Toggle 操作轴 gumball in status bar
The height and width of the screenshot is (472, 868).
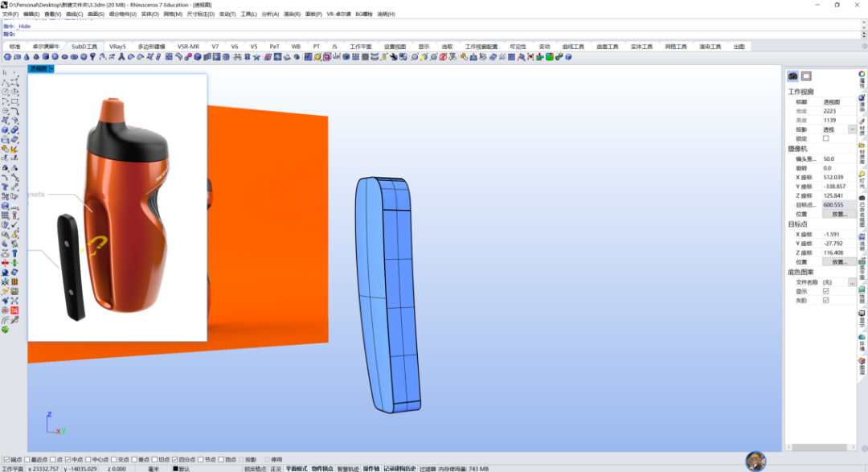(371, 469)
